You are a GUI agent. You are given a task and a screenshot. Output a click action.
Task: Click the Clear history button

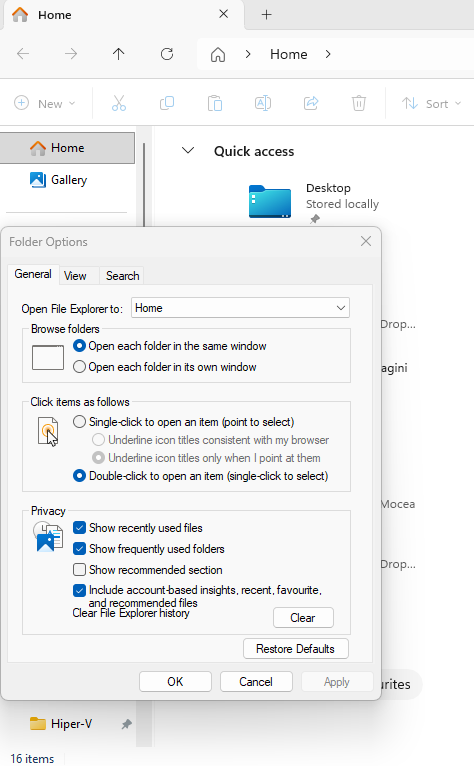(303, 617)
